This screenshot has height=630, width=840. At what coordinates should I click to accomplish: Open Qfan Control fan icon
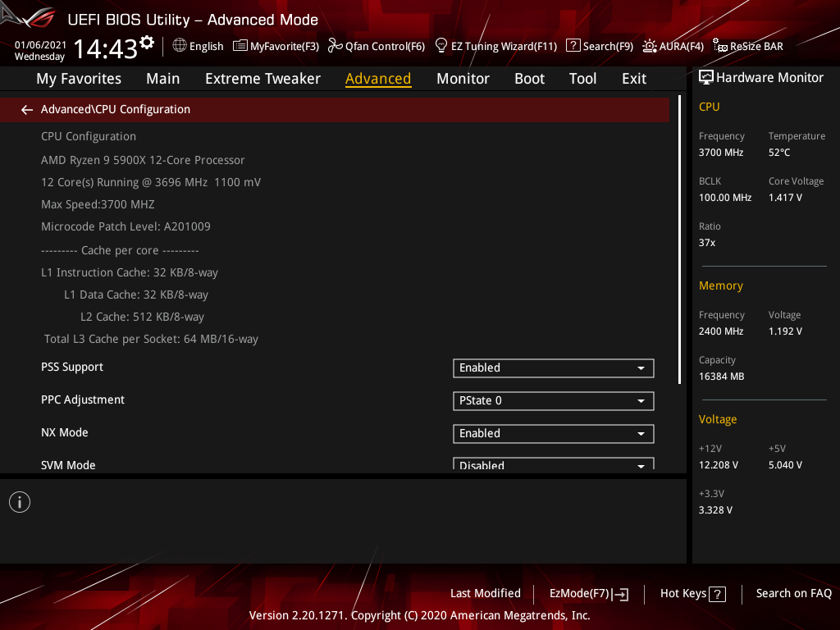tap(335, 46)
